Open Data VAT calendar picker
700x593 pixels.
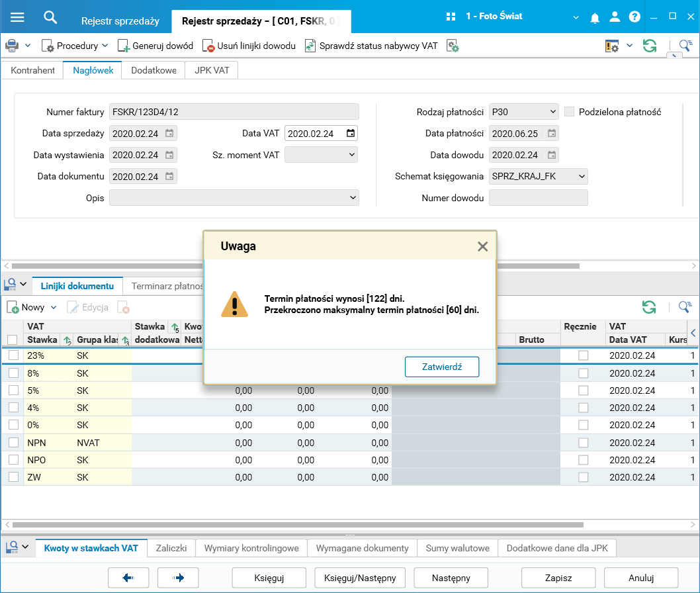pyautogui.click(x=351, y=134)
